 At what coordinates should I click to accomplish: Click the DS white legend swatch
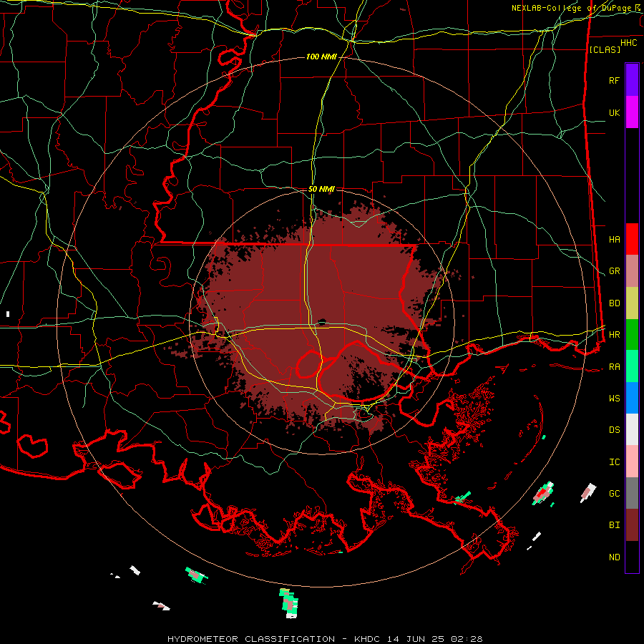click(x=632, y=429)
